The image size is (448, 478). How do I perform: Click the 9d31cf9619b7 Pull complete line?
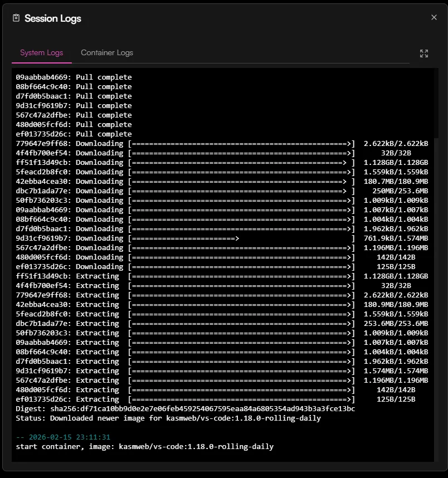(74, 105)
